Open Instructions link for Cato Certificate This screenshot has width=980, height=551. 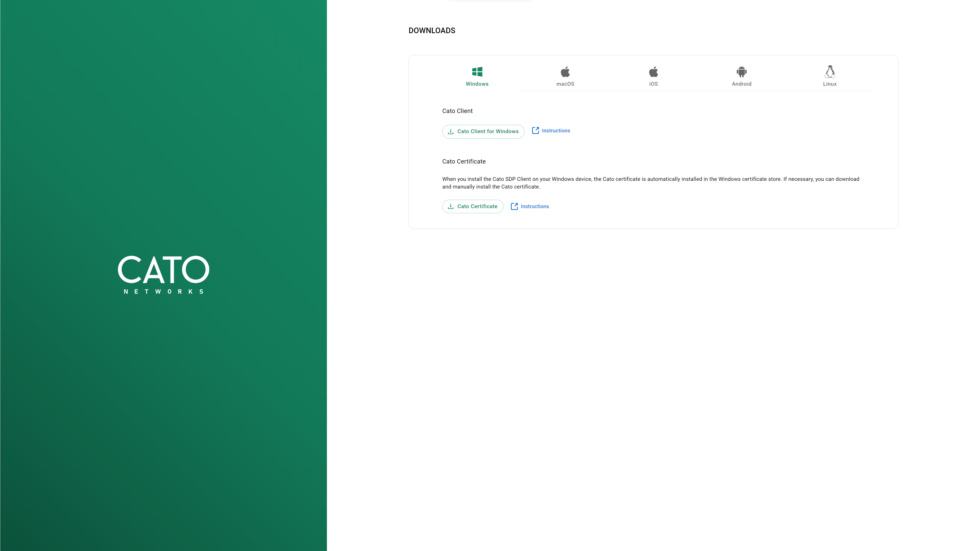(534, 206)
